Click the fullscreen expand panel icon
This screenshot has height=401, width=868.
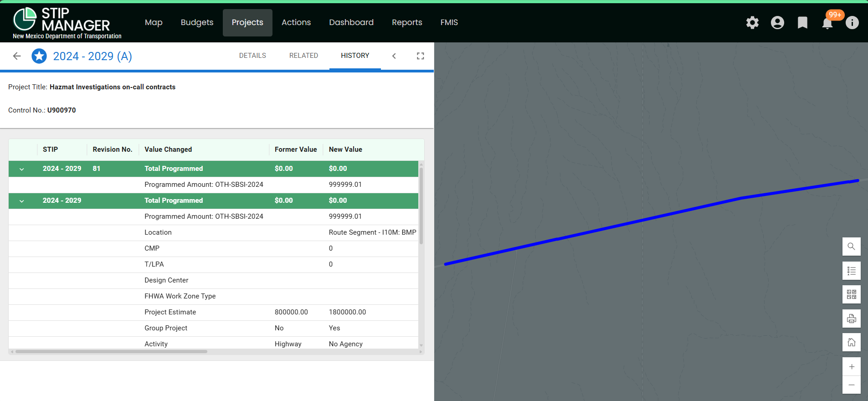[421, 56]
